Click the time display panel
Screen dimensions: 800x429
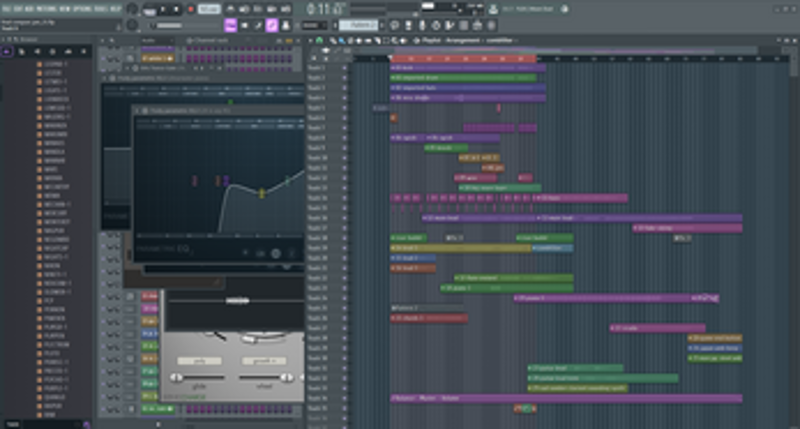(x=326, y=9)
